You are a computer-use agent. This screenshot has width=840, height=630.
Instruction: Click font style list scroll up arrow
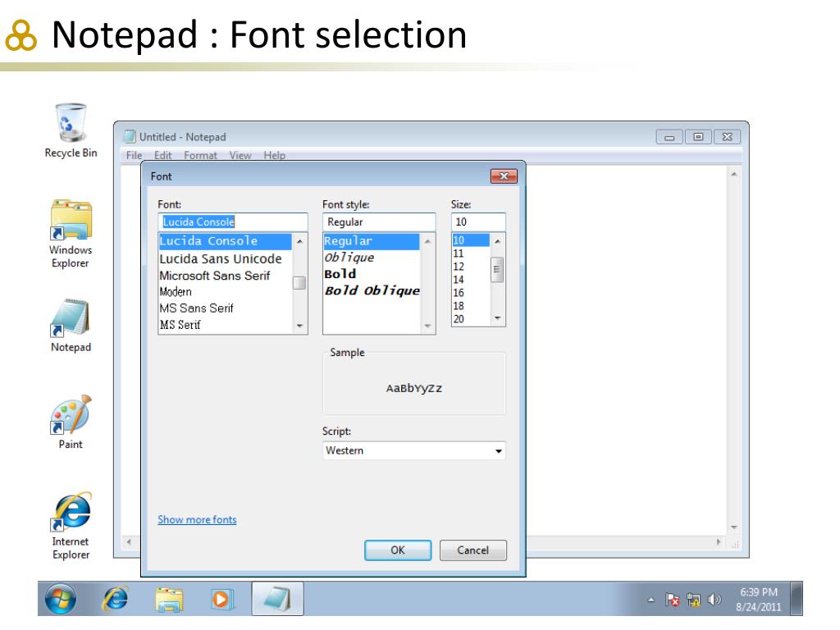click(x=427, y=242)
